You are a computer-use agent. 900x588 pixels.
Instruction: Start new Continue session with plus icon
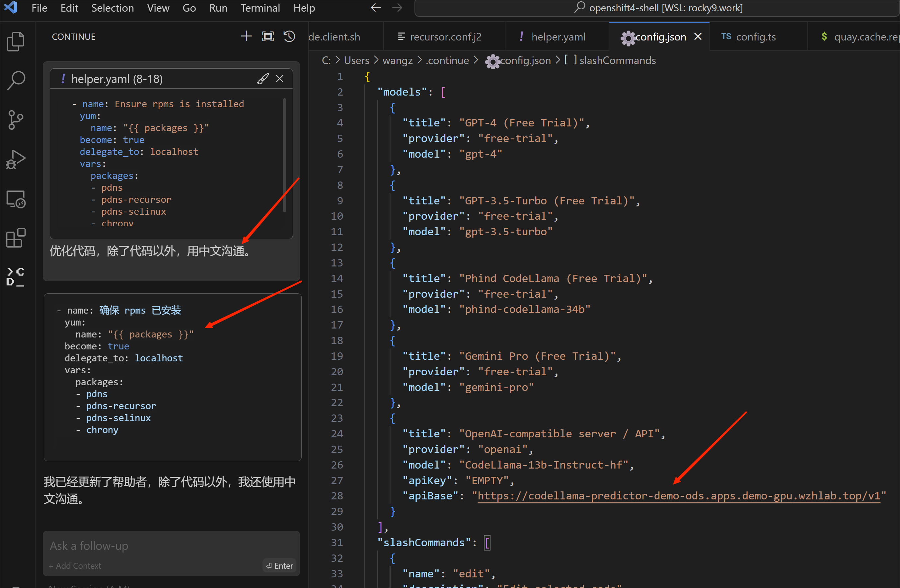[246, 37]
